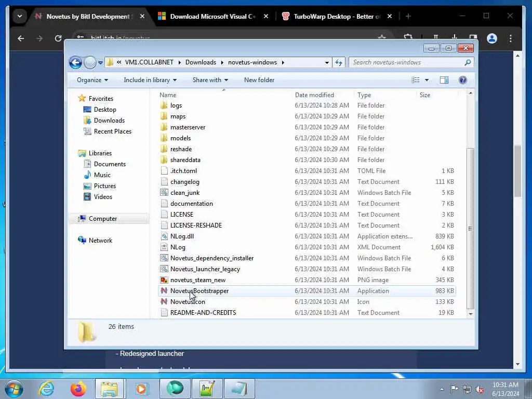
Task: Click the browser reload button
Action: click(x=58, y=38)
